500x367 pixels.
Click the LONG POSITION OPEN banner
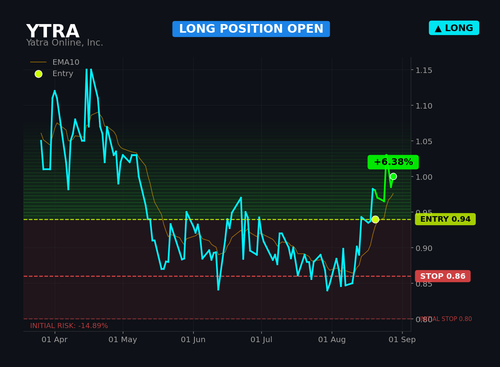[x=251, y=29]
